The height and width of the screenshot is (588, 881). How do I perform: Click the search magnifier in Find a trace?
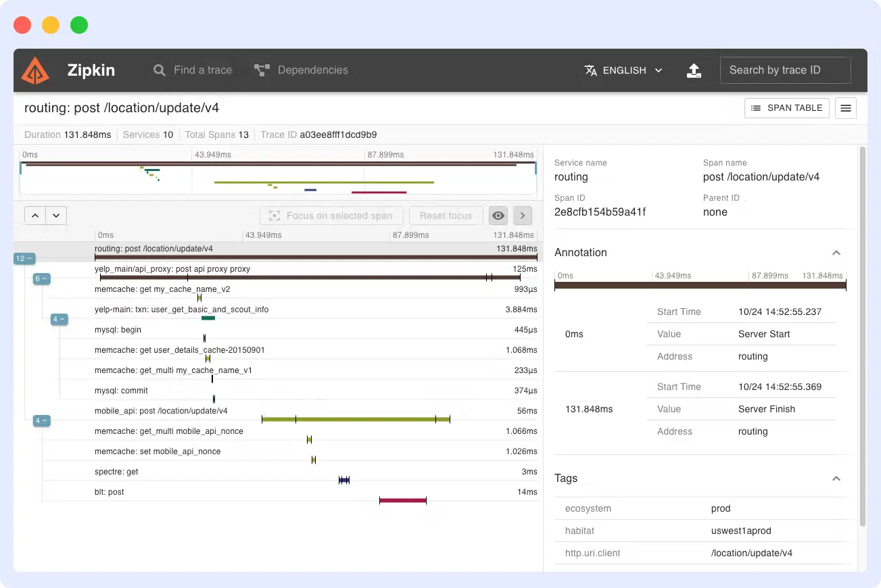click(x=158, y=70)
